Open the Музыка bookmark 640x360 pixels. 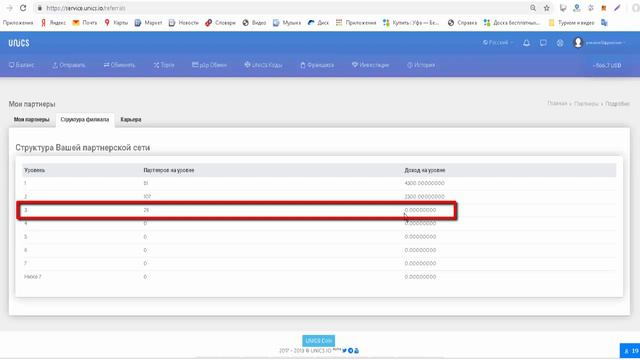click(287, 23)
